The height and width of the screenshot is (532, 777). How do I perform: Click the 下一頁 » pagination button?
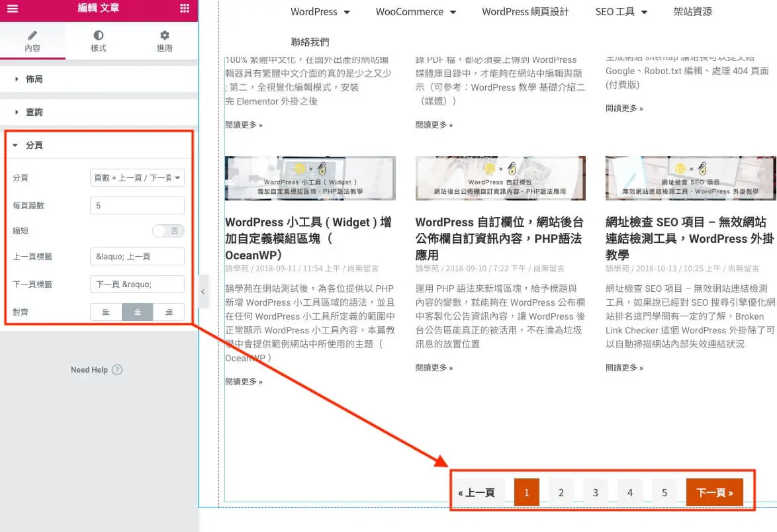coord(715,492)
